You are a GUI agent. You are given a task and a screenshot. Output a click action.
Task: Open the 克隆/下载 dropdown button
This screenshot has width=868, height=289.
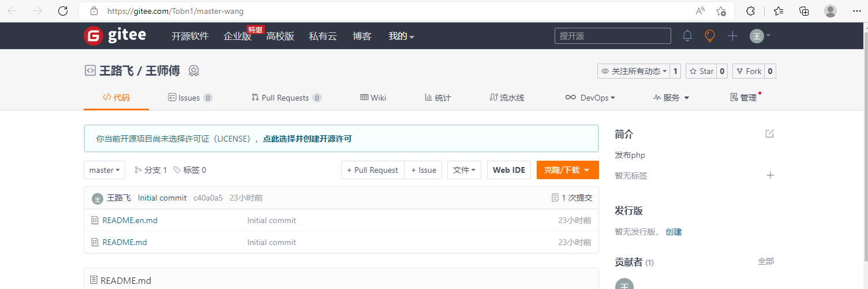click(x=567, y=170)
